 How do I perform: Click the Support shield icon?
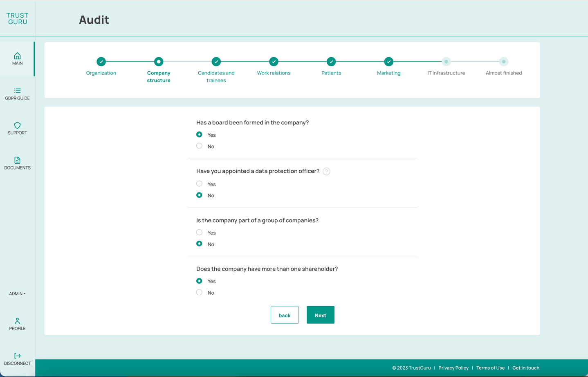17,126
